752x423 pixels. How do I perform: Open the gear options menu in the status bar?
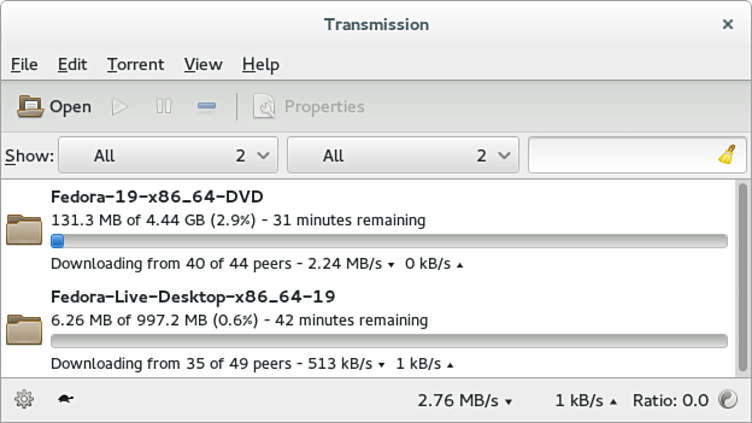(24, 400)
